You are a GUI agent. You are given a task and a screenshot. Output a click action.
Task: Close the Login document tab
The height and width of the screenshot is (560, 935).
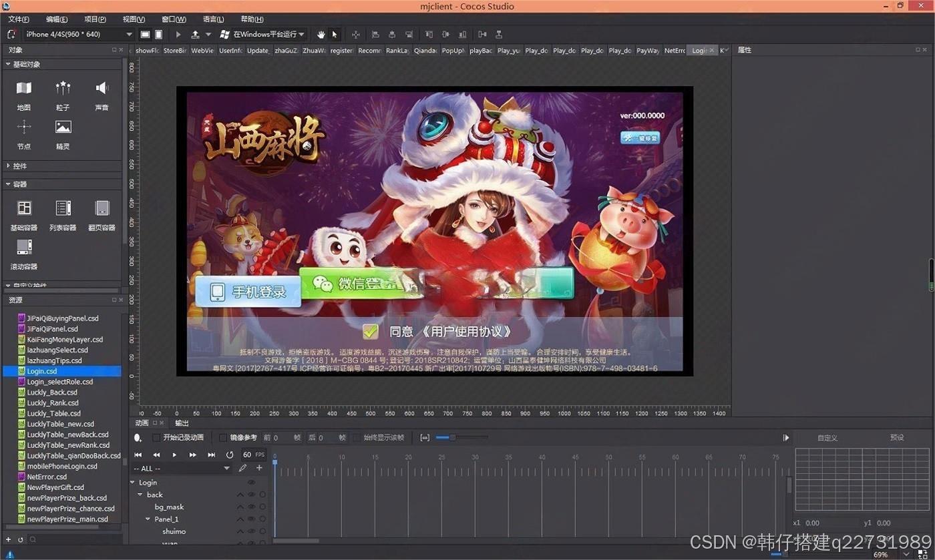tap(712, 50)
